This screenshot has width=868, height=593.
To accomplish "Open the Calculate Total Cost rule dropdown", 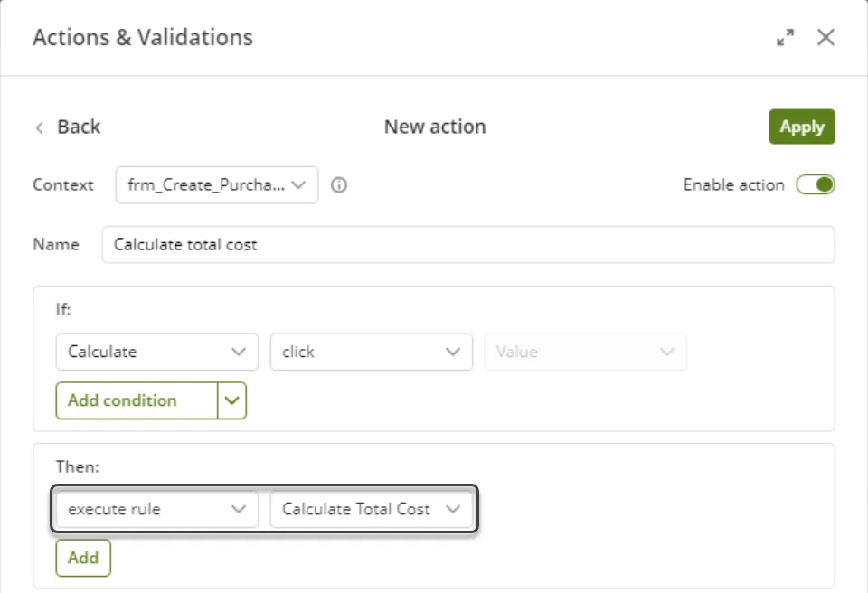I will [372, 509].
